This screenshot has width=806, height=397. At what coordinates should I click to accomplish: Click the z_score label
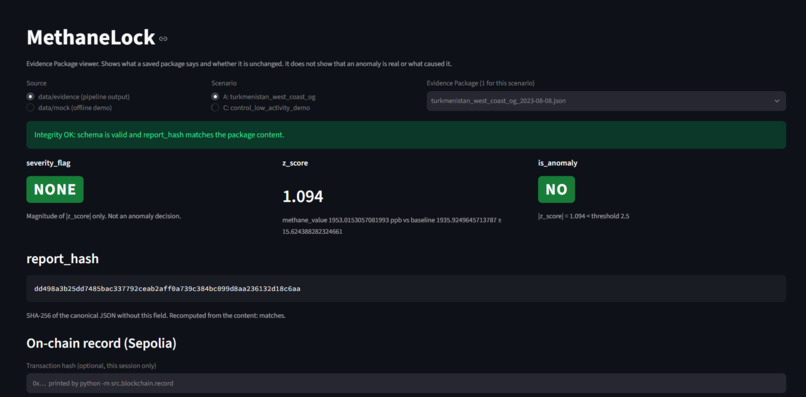click(x=295, y=163)
